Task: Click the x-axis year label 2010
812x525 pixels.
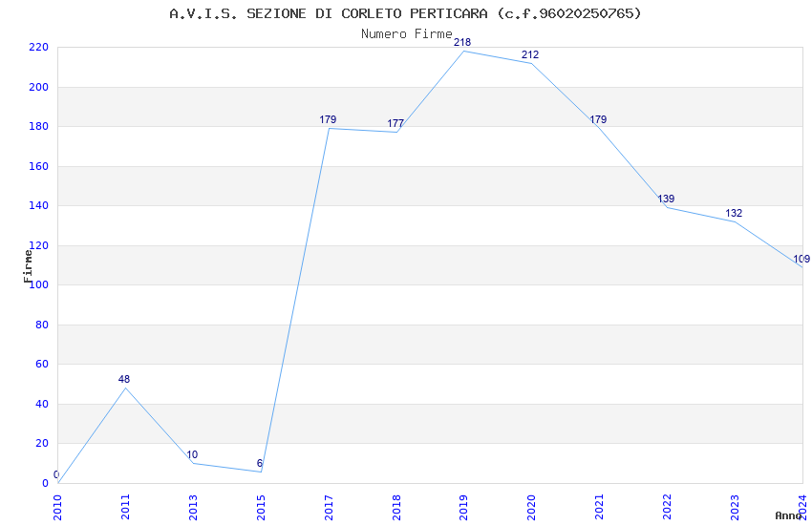Action: (57, 508)
